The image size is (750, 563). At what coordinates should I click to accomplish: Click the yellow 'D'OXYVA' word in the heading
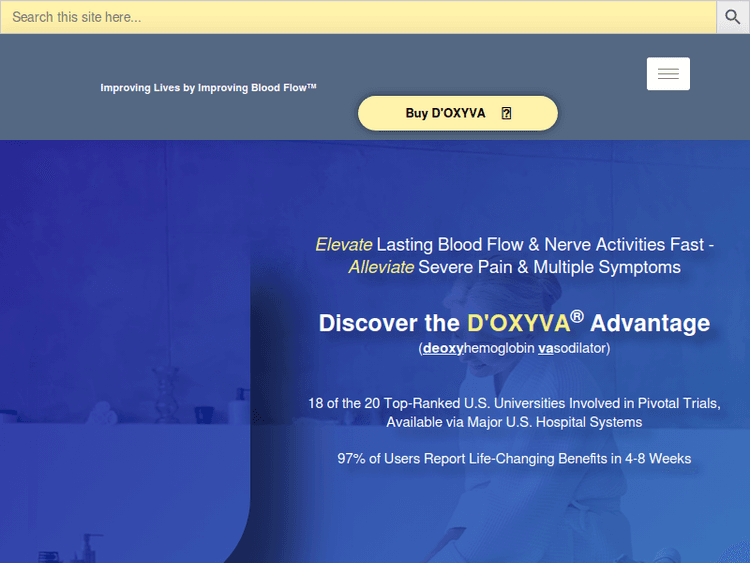[x=518, y=323]
